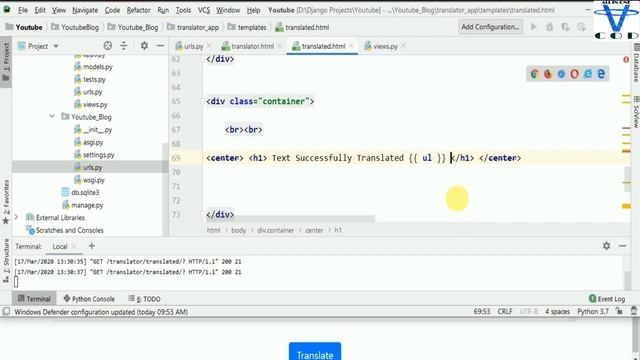Open manage.py in project tree
Screen dimensions: 640x360
(82, 205)
